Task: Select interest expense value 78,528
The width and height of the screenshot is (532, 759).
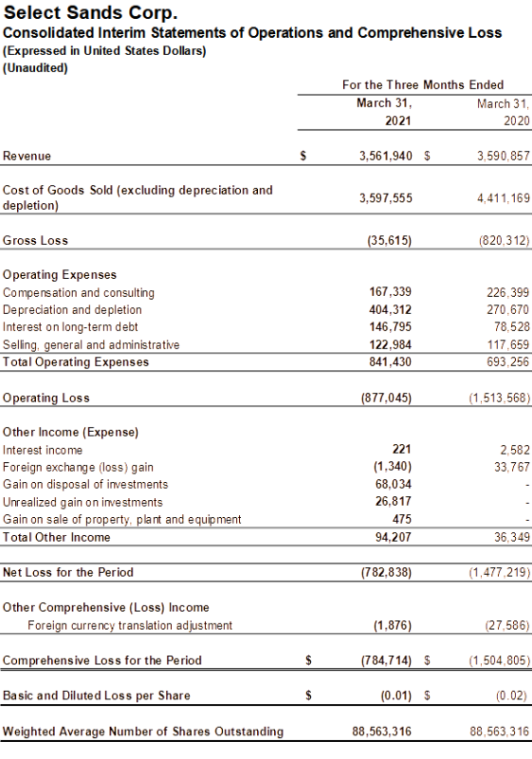Action: (512, 326)
